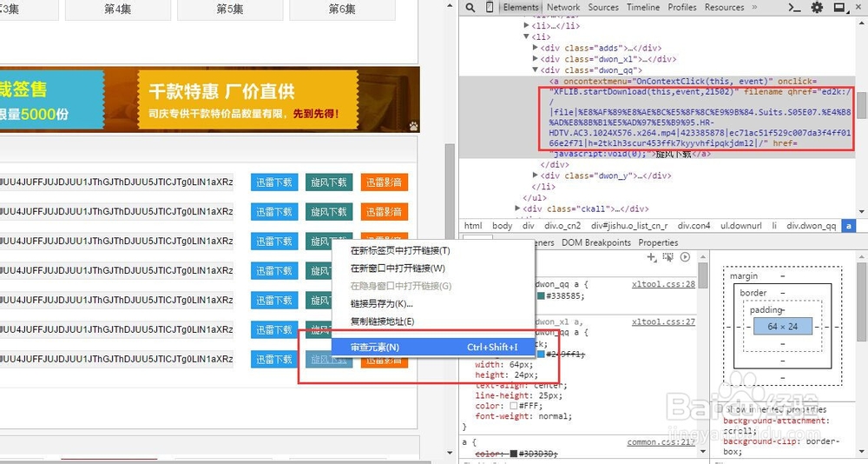Viewport: 868px width, 464px height.
Task: Select div.con4 in the breadcrumb bar
Action: coord(694,226)
